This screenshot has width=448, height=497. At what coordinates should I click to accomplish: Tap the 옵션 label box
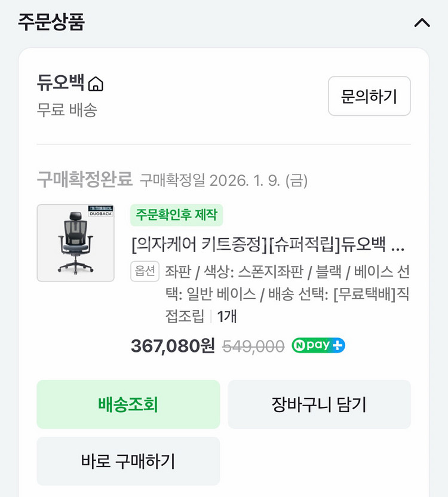pos(145,271)
